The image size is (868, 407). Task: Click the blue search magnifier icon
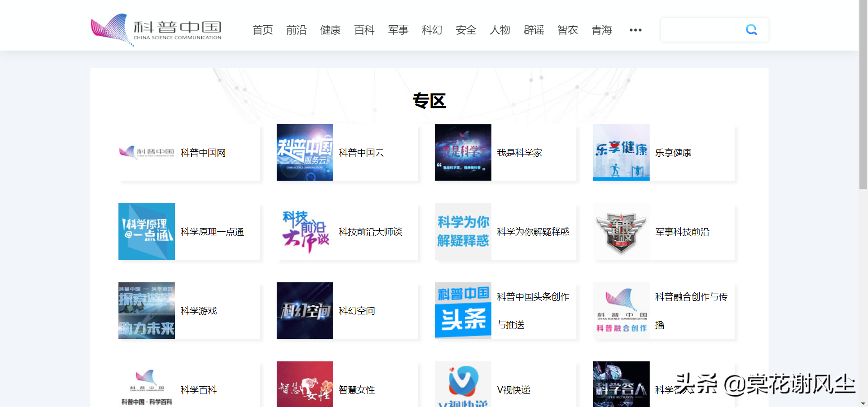751,30
